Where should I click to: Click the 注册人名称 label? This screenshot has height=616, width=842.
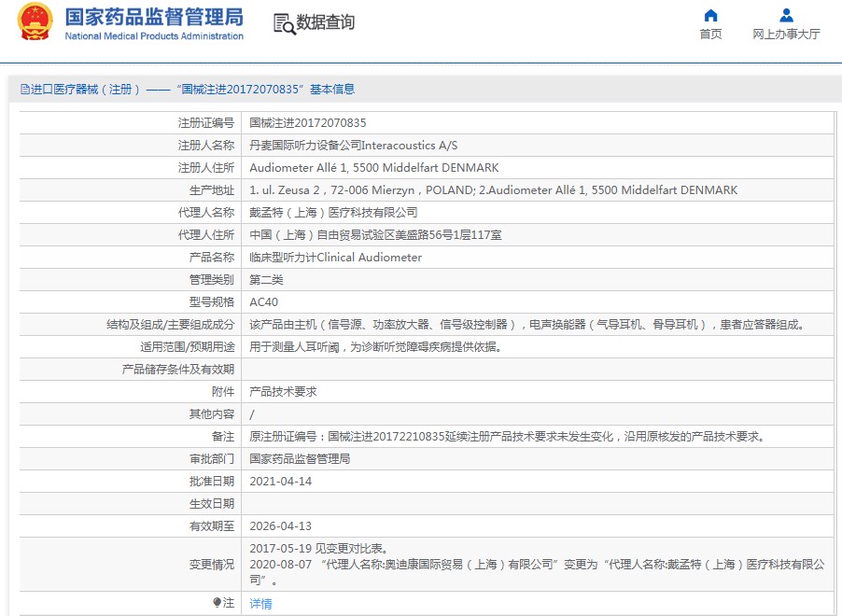tap(206, 146)
